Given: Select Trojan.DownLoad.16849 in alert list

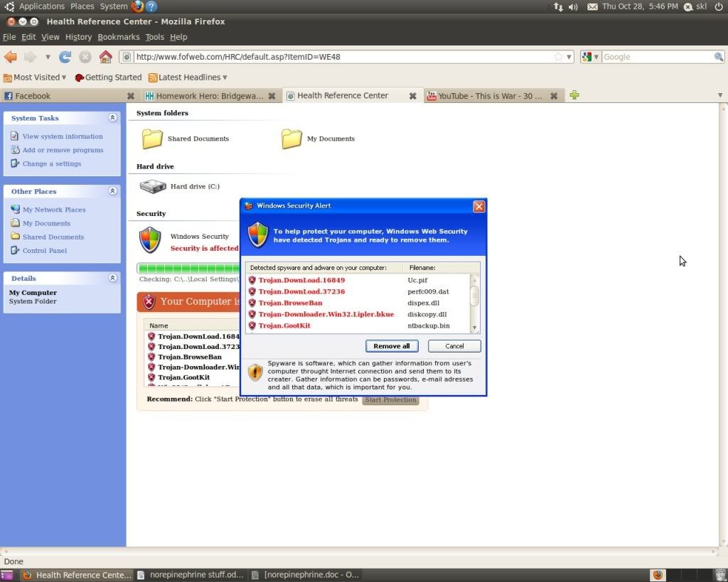Looking at the screenshot, I should coord(358,280).
